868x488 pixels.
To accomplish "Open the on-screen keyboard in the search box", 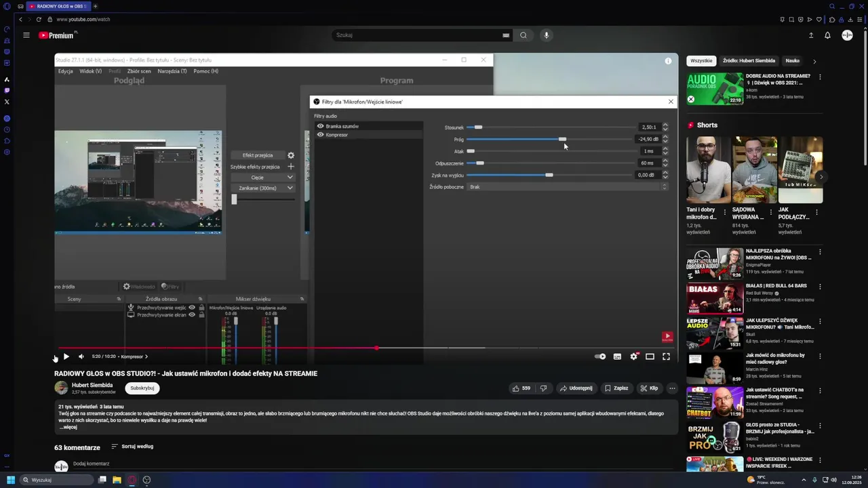I will pyautogui.click(x=506, y=35).
